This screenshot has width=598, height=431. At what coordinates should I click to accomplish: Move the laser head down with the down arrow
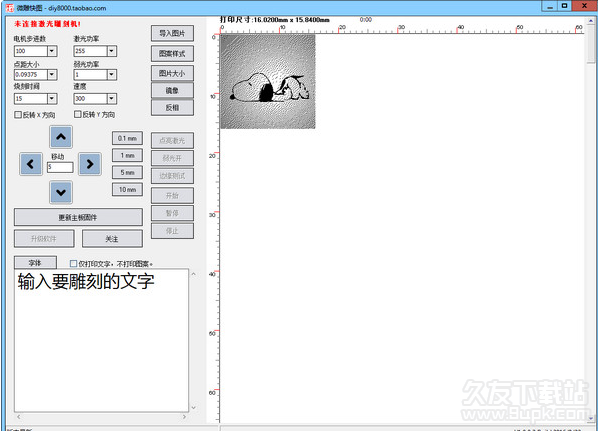61,192
